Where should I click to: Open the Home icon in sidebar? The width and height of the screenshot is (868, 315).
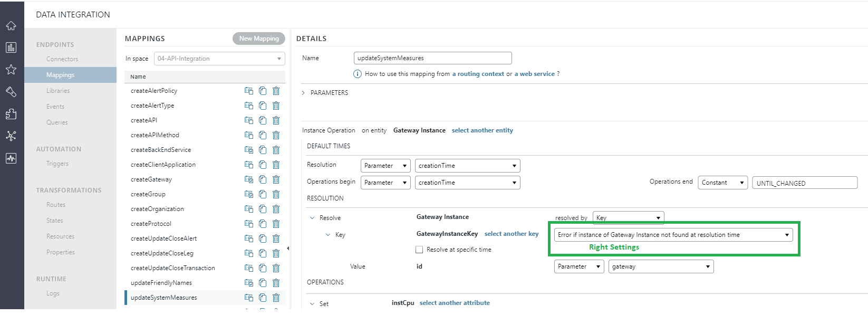[11, 26]
